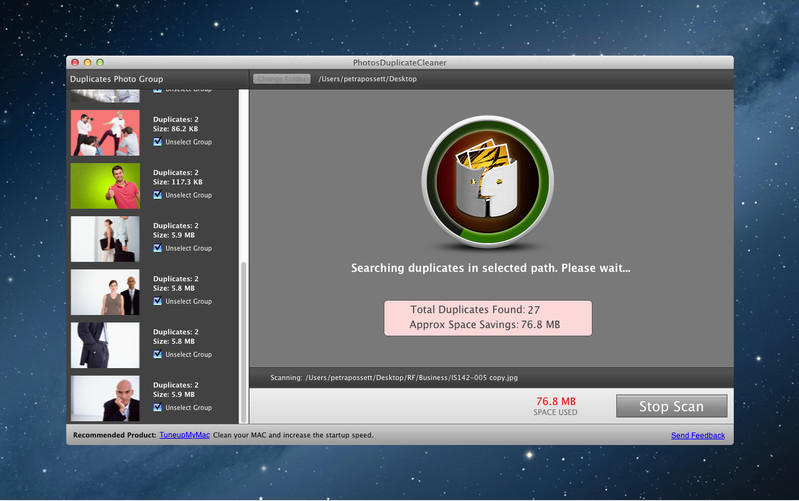
Task: Toggle Unselect Group checkbox of woman-and-bald-man photo
Action: pyautogui.click(x=157, y=301)
